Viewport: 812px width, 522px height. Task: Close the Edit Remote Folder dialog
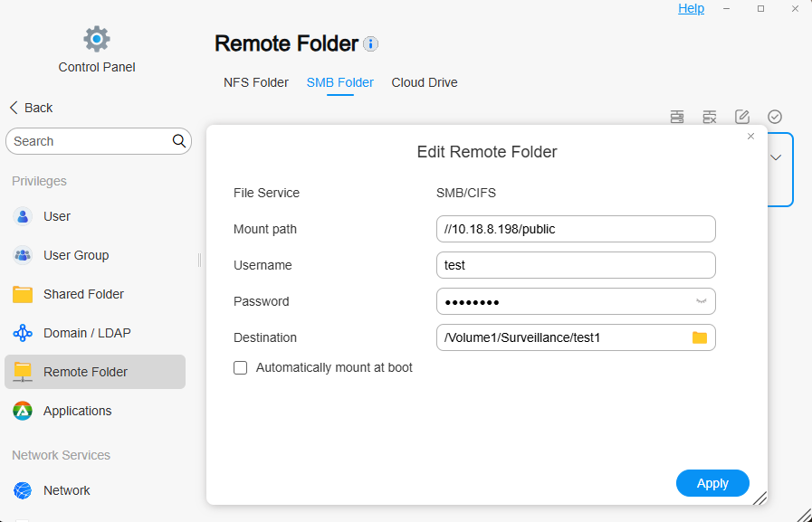(750, 137)
